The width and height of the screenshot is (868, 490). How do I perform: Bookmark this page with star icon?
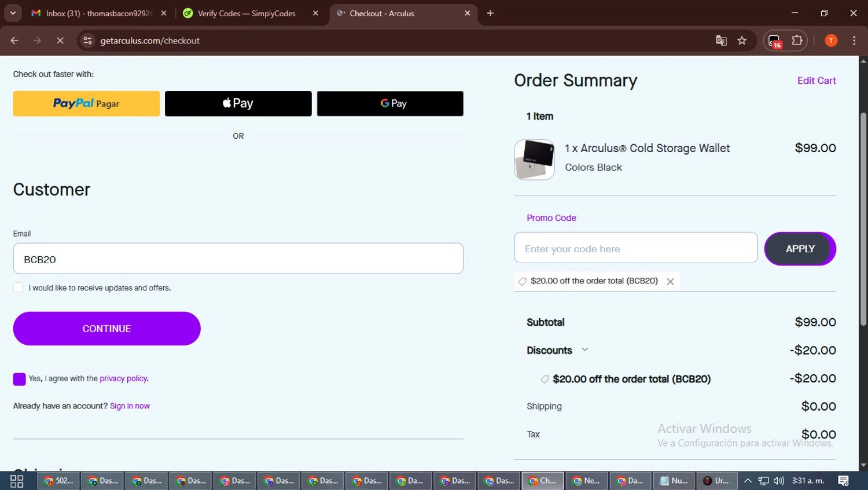point(742,40)
